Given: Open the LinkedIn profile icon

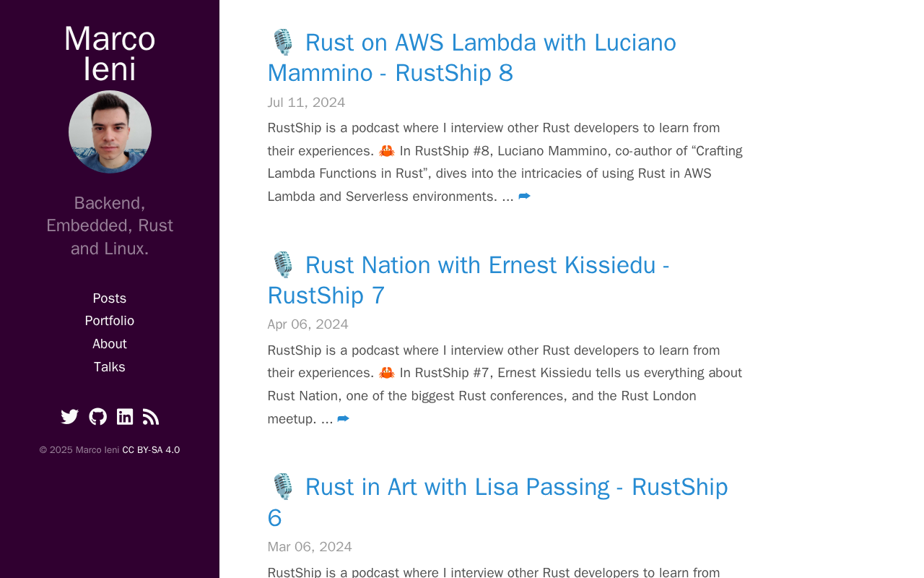Looking at the screenshot, I should [x=125, y=417].
